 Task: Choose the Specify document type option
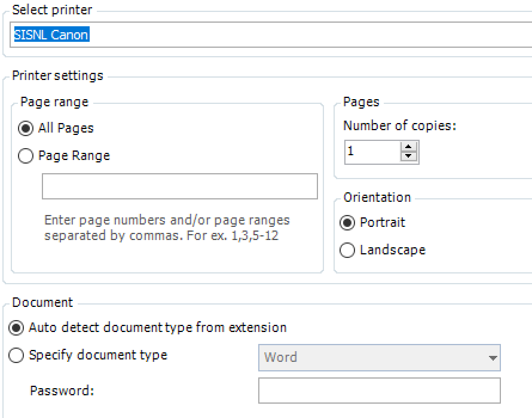pos(17,356)
